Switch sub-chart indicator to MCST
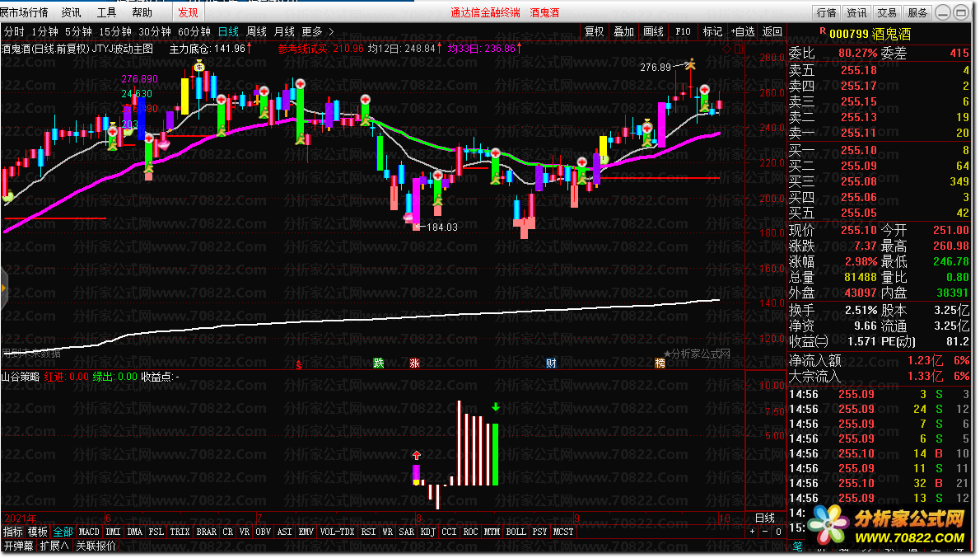 click(563, 532)
